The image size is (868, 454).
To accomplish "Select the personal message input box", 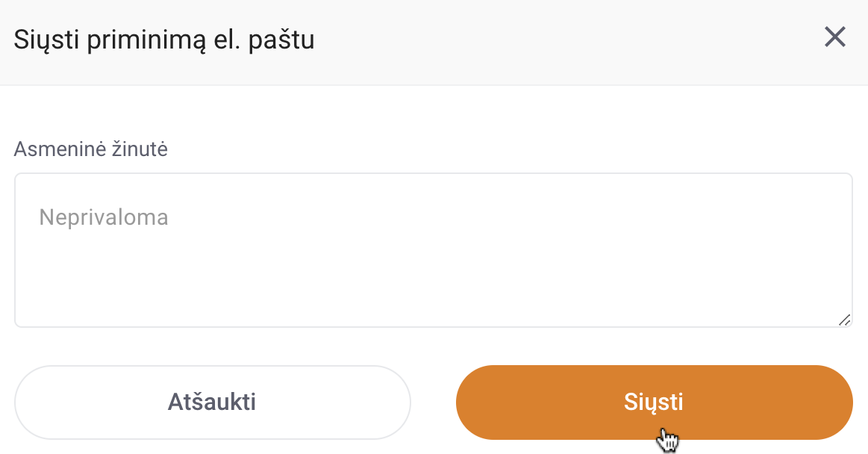I will click(x=434, y=250).
